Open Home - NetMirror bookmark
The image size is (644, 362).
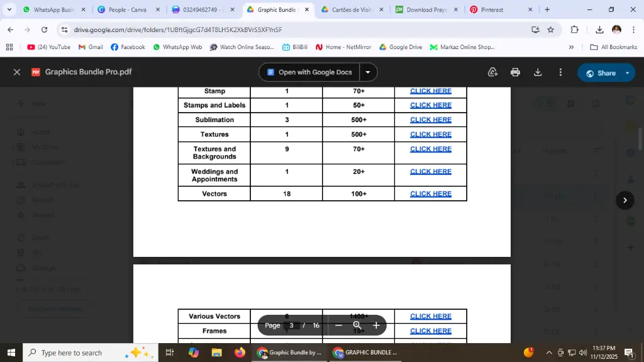(343, 47)
